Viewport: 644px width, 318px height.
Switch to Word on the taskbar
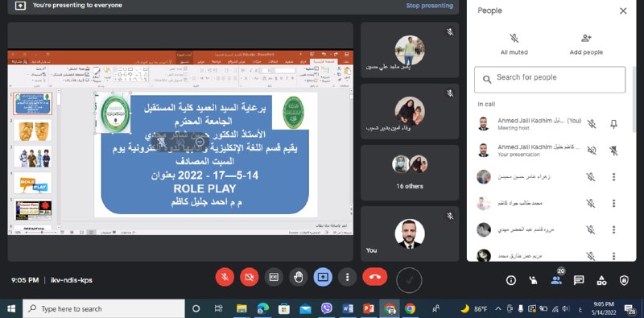tap(348, 308)
